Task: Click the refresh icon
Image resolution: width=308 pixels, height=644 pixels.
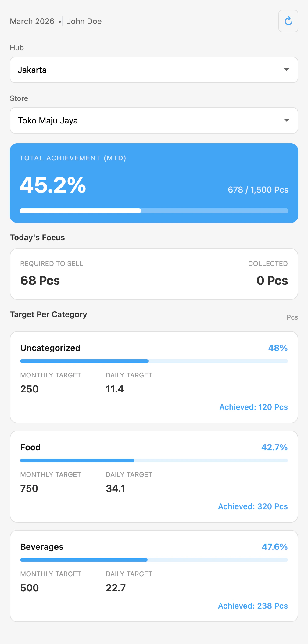Action: point(288,21)
